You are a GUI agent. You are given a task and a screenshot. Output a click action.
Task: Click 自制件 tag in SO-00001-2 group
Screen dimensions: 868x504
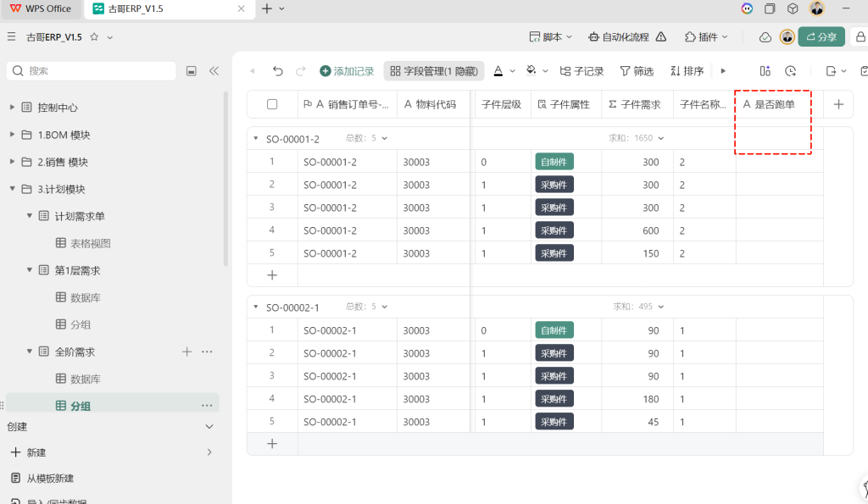554,162
